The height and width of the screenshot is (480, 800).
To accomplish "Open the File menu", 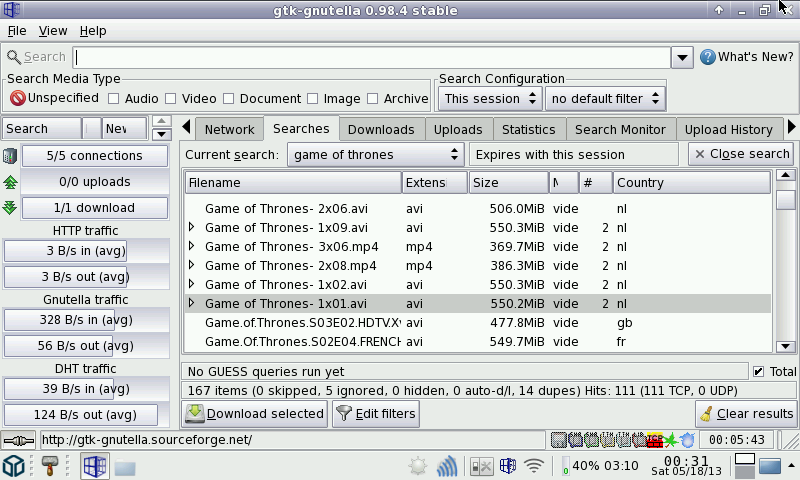I will [17, 31].
